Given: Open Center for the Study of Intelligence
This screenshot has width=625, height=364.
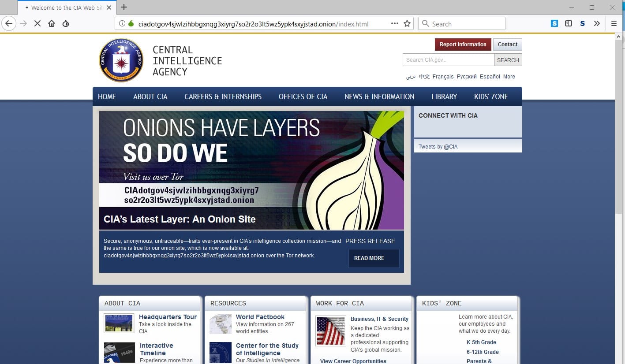Looking at the screenshot, I should click(x=267, y=349).
